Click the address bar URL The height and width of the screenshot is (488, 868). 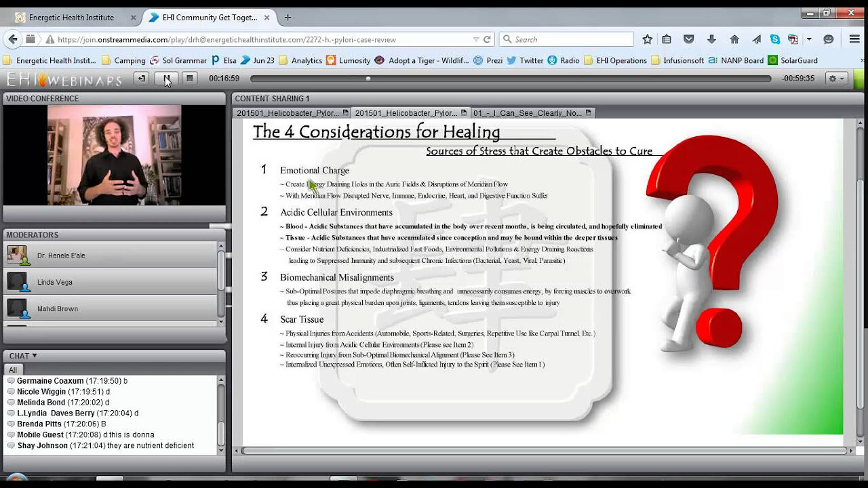(226, 40)
